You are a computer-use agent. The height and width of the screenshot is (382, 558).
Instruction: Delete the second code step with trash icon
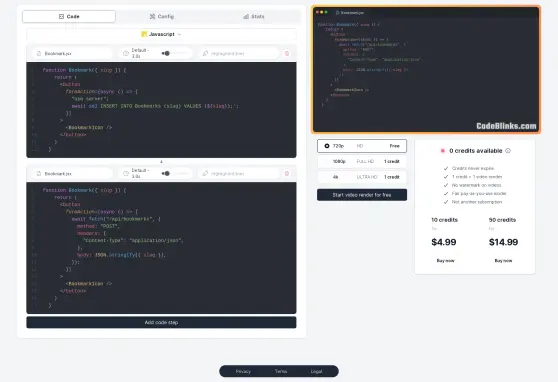pyautogui.click(x=287, y=174)
